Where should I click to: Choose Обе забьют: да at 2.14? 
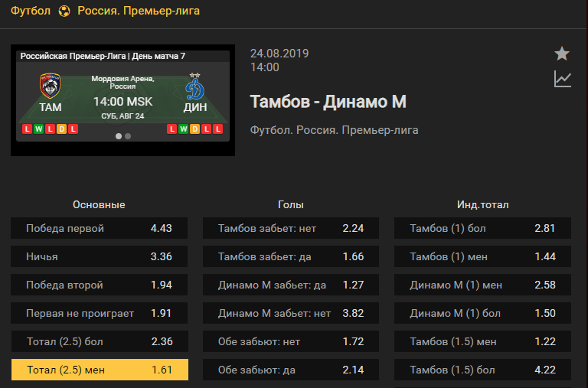pos(291,370)
